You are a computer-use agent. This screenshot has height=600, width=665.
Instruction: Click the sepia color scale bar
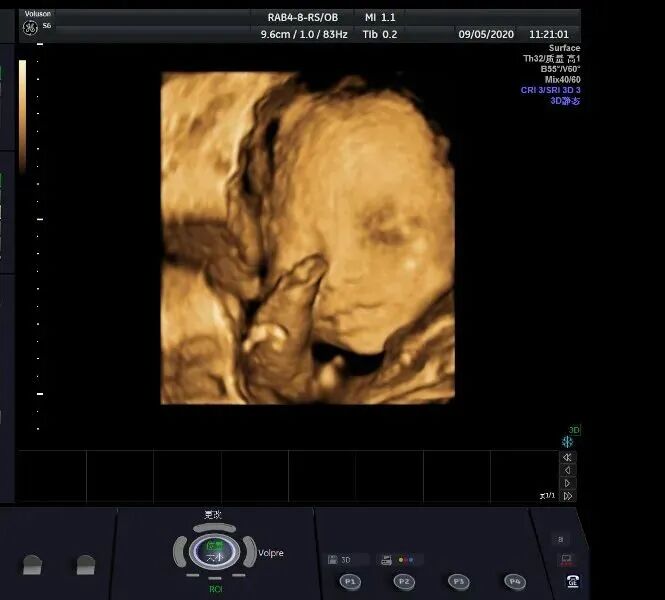pyautogui.click(x=22, y=117)
